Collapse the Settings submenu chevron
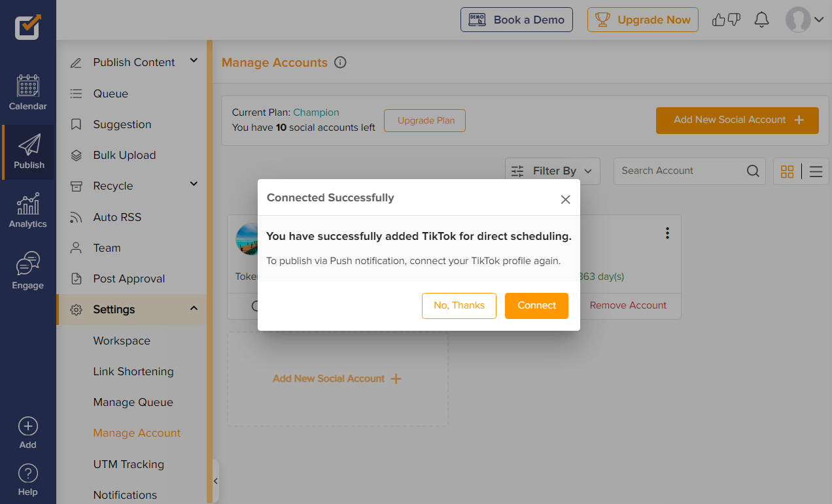This screenshot has height=504, width=832. coord(194,308)
